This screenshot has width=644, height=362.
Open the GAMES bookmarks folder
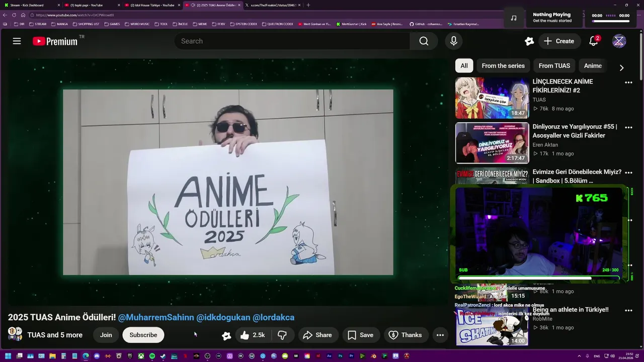pyautogui.click(x=112, y=24)
